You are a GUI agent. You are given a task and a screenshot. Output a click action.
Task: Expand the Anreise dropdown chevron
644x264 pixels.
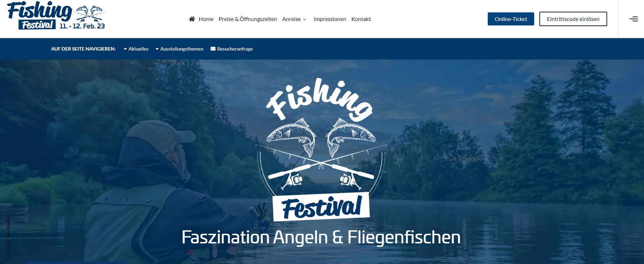305,20
